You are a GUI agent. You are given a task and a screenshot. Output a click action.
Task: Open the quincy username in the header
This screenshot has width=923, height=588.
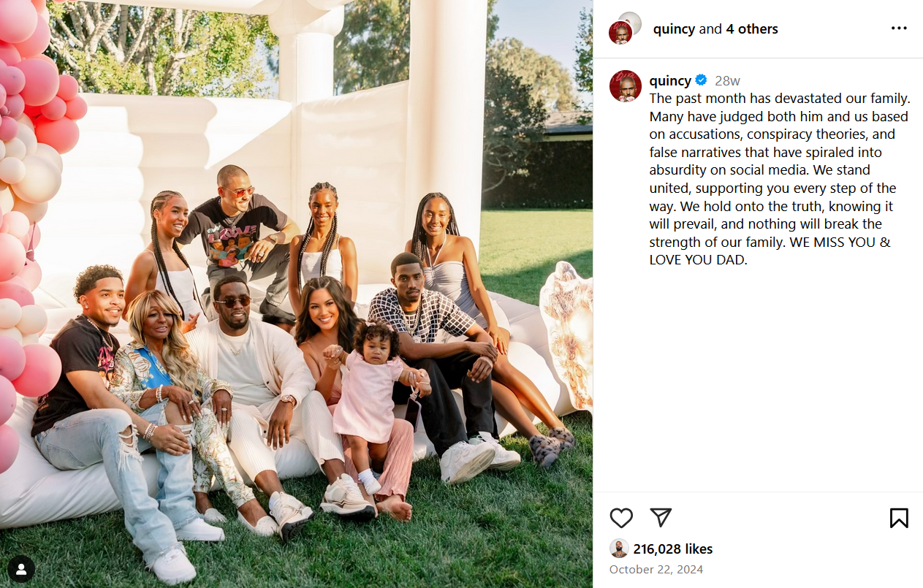(674, 29)
